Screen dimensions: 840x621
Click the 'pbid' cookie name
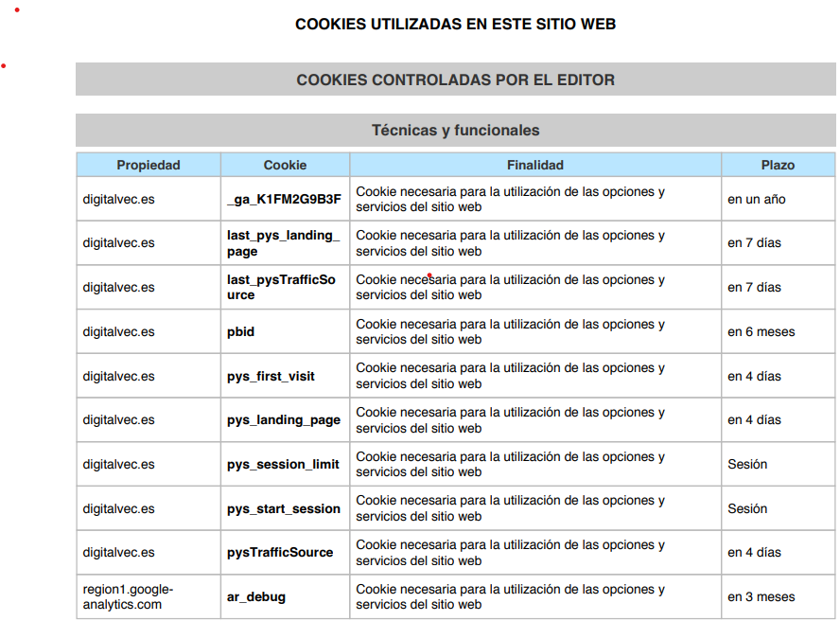[x=241, y=332]
